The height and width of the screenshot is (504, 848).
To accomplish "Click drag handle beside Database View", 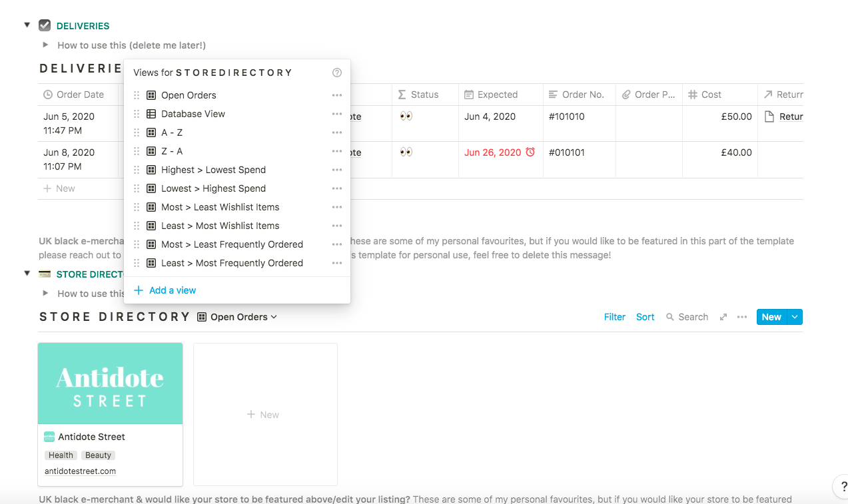I will click(137, 114).
